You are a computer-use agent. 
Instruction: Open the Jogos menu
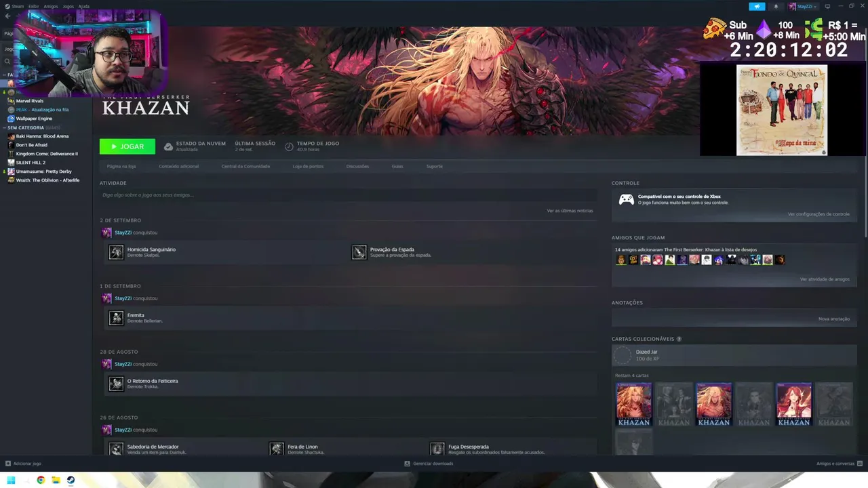(x=68, y=6)
